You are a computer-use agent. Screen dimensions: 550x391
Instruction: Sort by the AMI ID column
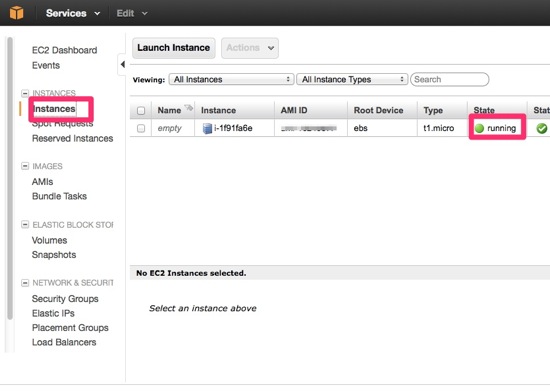coord(294,111)
